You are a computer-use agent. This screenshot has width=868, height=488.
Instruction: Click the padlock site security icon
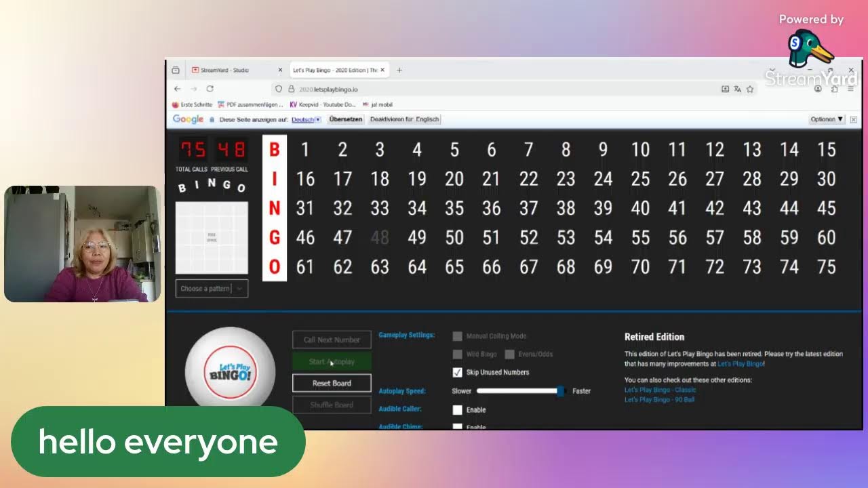(292, 89)
